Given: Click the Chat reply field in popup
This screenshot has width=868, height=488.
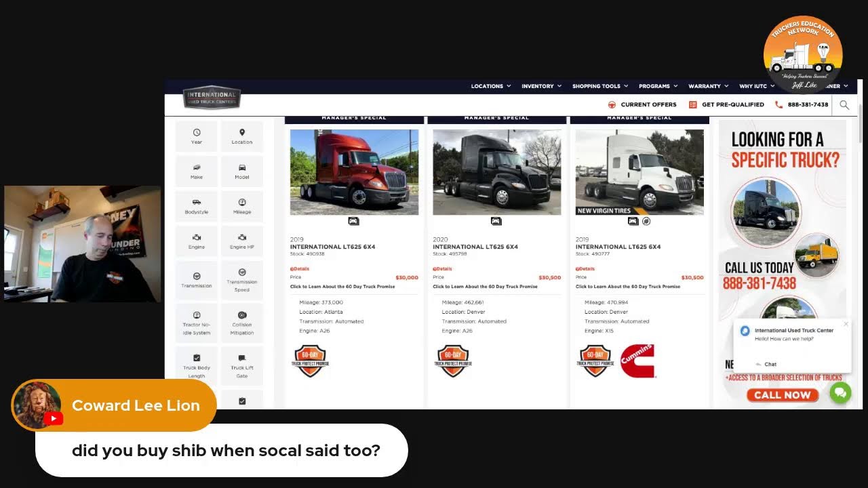Looking at the screenshot, I should click(791, 364).
